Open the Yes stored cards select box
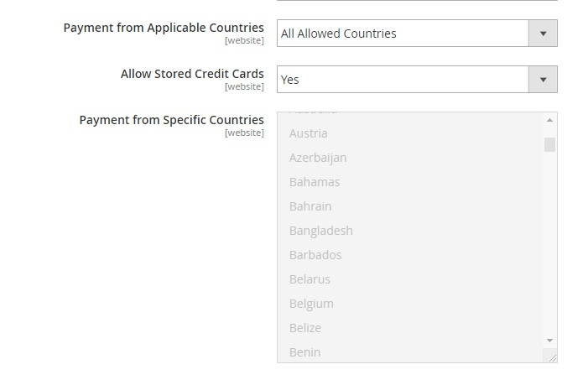Image resolution: width=588 pixels, height=380 pixels. point(403,80)
